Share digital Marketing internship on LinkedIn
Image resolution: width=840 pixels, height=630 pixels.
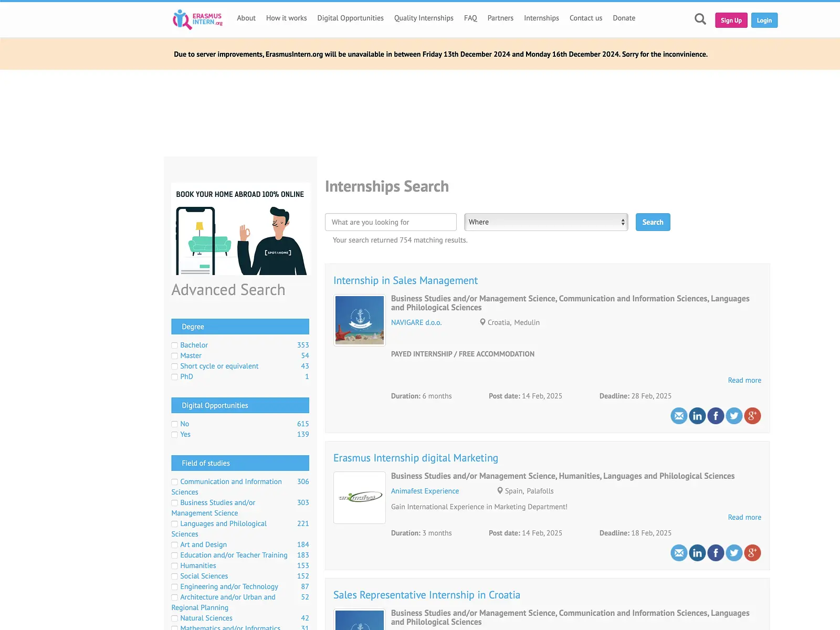697,553
